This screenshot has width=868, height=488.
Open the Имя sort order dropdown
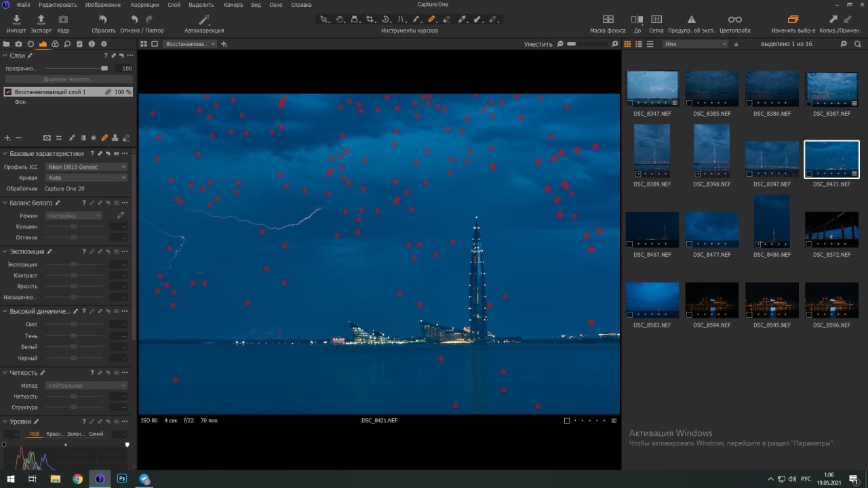coord(695,44)
